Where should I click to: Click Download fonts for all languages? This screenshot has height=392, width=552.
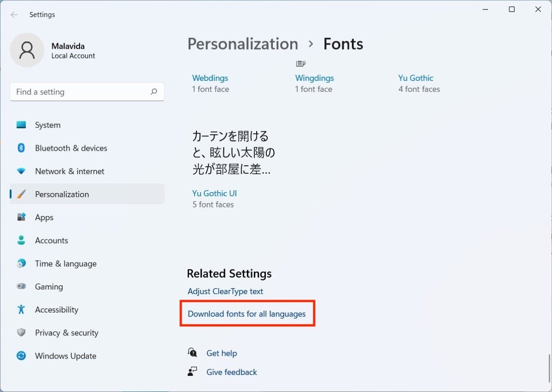coord(247,314)
